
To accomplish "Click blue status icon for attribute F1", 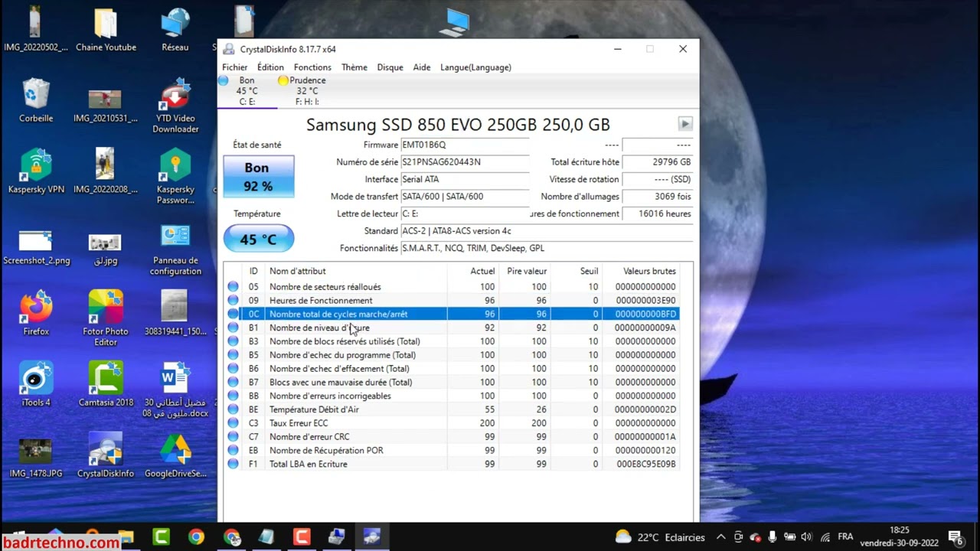I will (x=234, y=465).
